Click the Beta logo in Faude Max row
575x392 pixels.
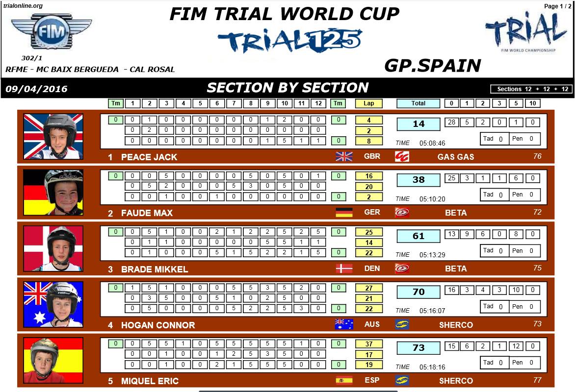[402, 212]
